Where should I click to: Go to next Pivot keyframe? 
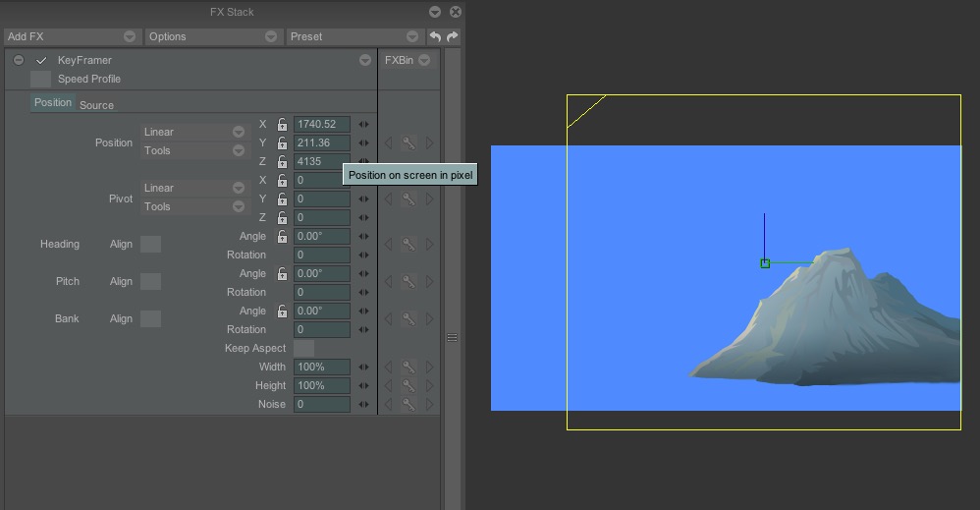pos(429,199)
